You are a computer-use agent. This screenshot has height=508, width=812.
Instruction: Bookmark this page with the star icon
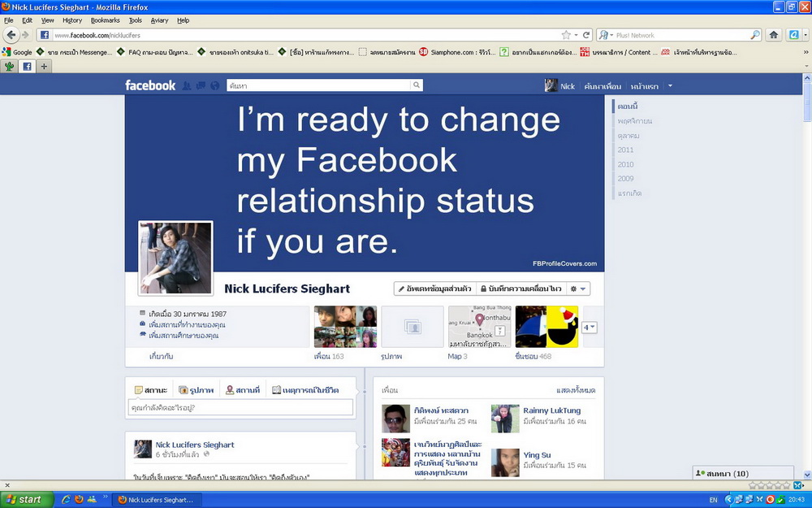[x=566, y=35]
